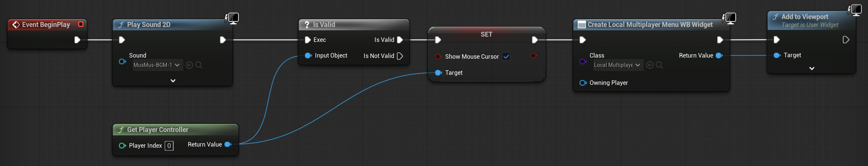Click Is Not Valid execution output pin
The image size is (868, 166).
coord(400,56)
